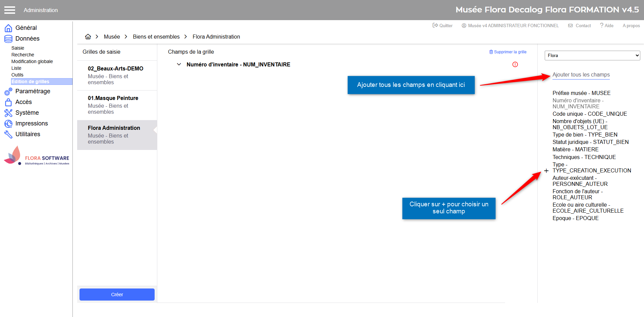Click Ajouter tous les champs link
The height and width of the screenshot is (317, 644).
tap(581, 75)
